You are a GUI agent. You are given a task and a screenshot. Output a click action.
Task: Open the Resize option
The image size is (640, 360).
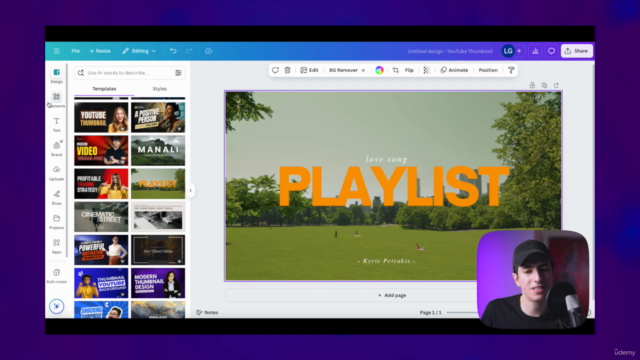100,51
